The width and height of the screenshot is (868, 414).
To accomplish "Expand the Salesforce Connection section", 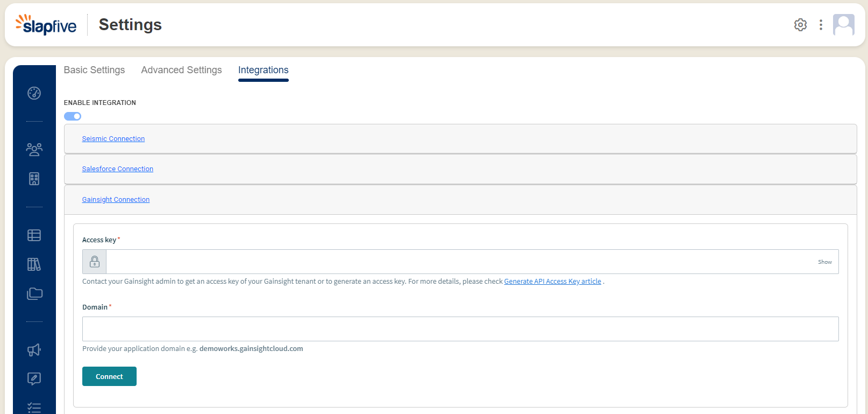I will [x=117, y=169].
